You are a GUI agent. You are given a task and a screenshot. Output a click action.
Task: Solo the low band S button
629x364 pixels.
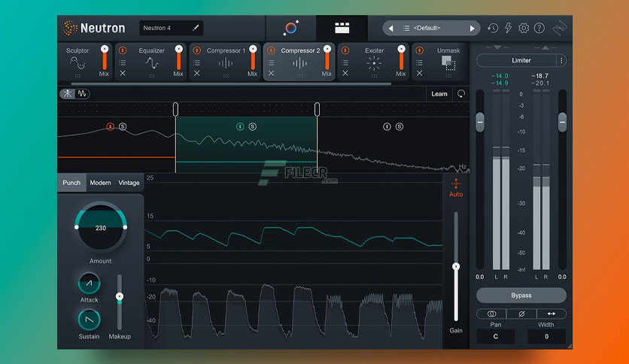pos(123,126)
